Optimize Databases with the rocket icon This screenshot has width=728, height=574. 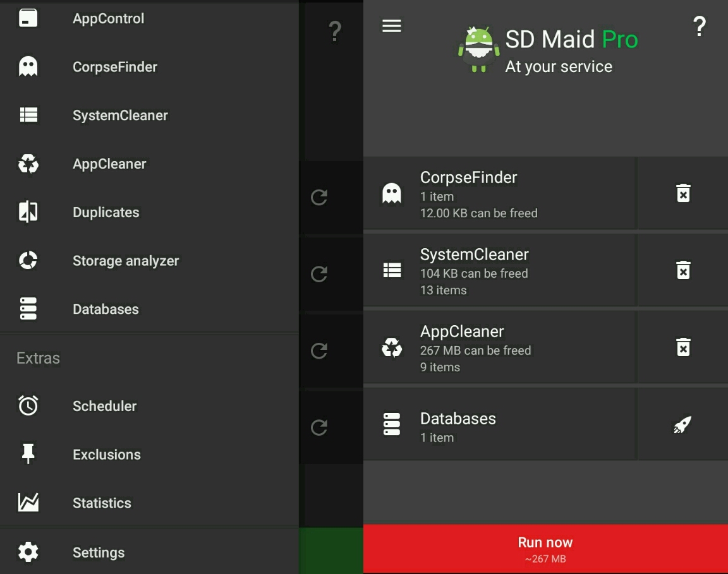click(x=682, y=424)
